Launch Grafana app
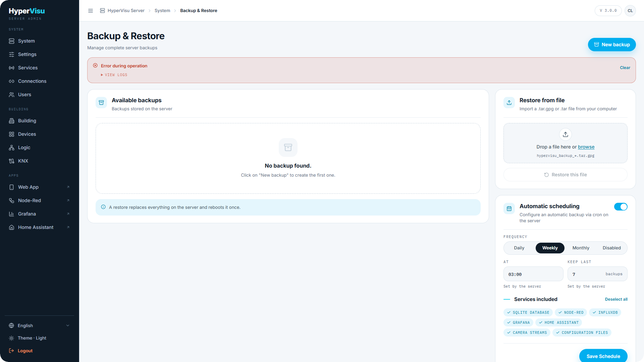Screen dimensions: 644x362 pyautogui.click(x=39, y=214)
